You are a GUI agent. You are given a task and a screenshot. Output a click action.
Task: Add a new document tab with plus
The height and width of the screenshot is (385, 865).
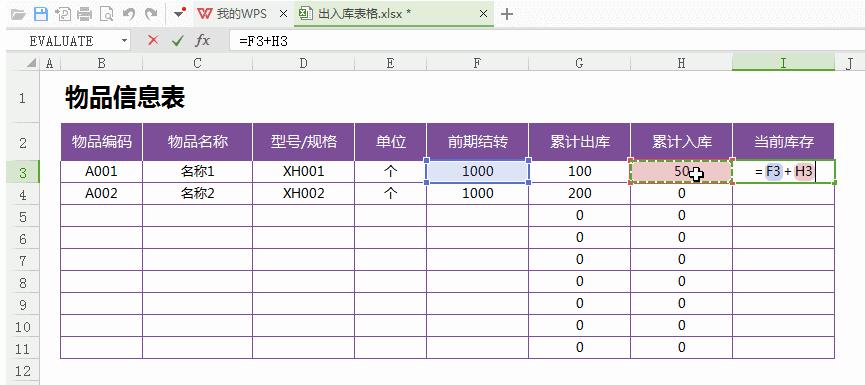(x=507, y=14)
